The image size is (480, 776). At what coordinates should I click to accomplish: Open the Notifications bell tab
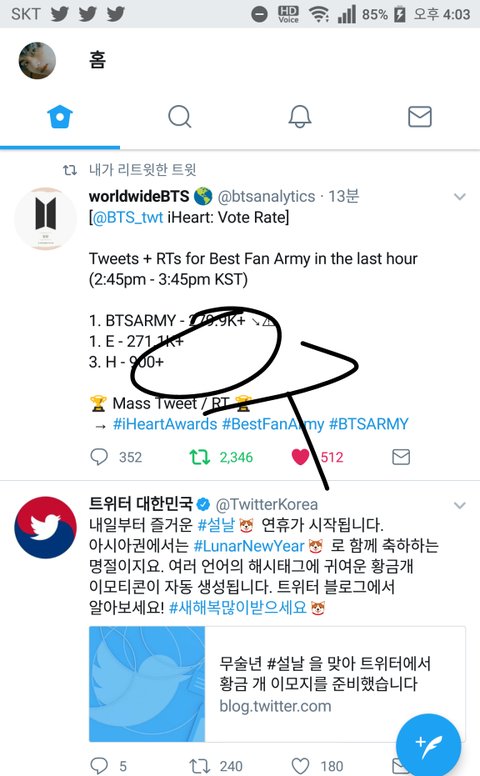(300, 117)
